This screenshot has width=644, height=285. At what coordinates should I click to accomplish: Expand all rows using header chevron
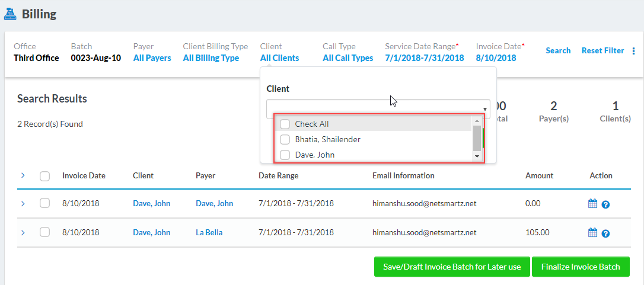click(x=23, y=175)
